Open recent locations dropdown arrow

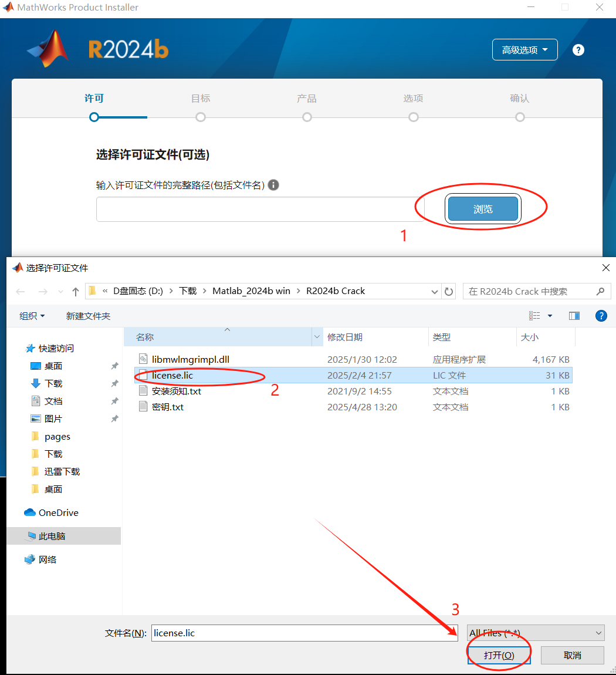[x=60, y=292]
